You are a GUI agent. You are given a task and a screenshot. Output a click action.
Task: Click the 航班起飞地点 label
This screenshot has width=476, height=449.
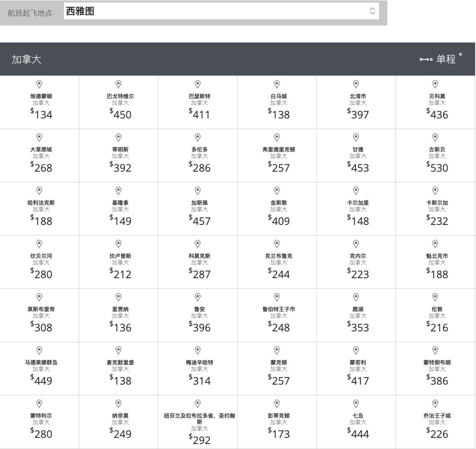point(31,13)
